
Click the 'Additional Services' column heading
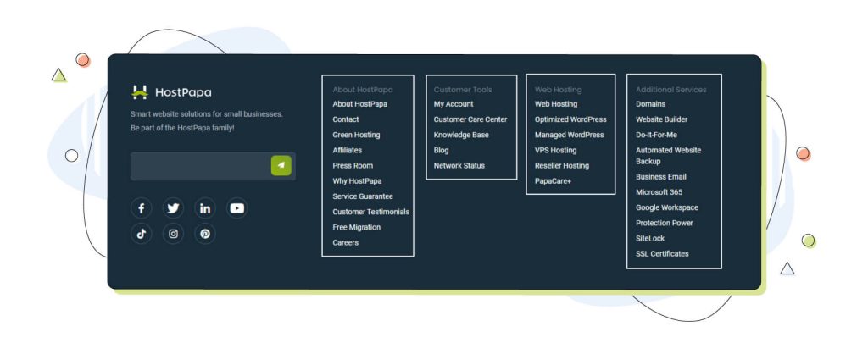tap(671, 90)
